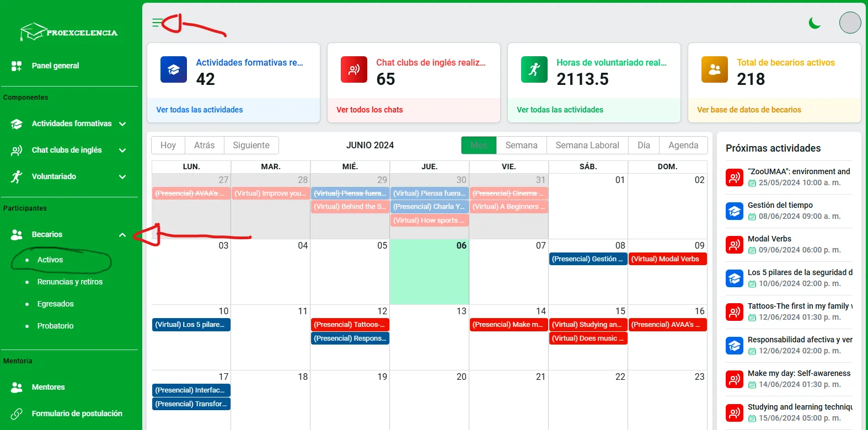
Task: Open the Modal Verbs calendar event
Action: click(x=667, y=259)
